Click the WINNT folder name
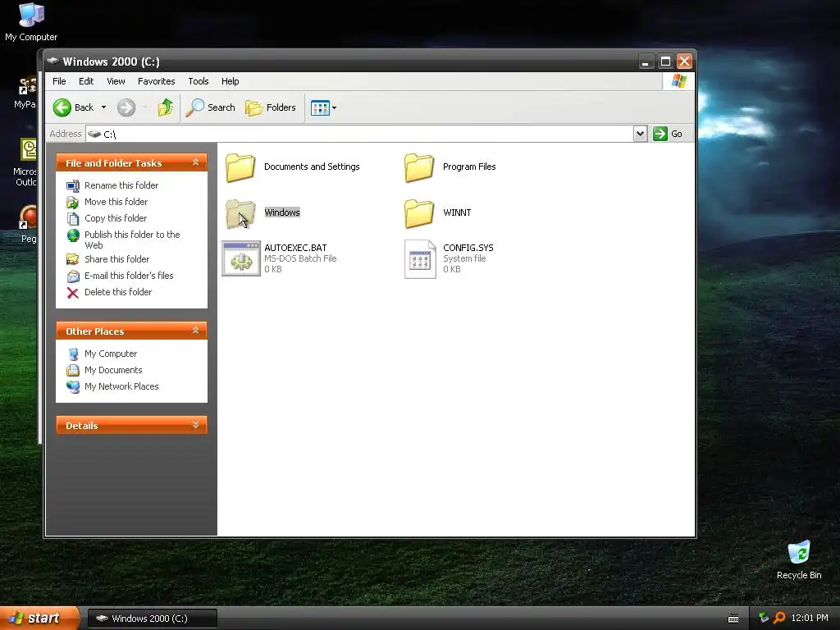The width and height of the screenshot is (840, 630). click(457, 212)
